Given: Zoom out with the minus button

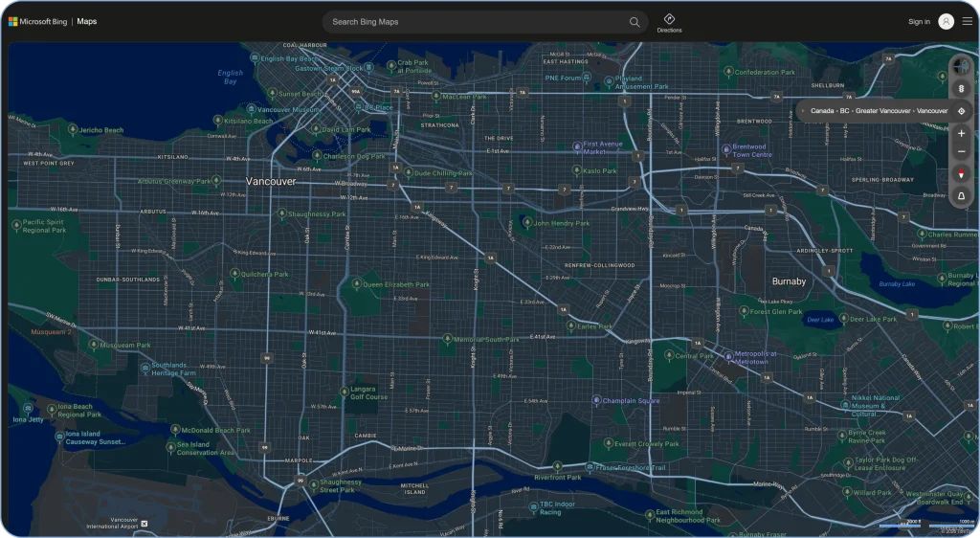Looking at the screenshot, I should tap(961, 152).
